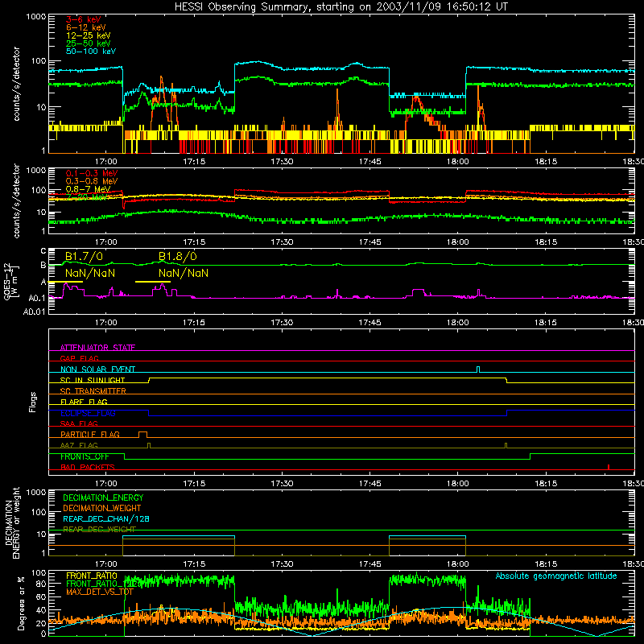Click the A0.01 tick label on GOES axis

(x=34, y=312)
